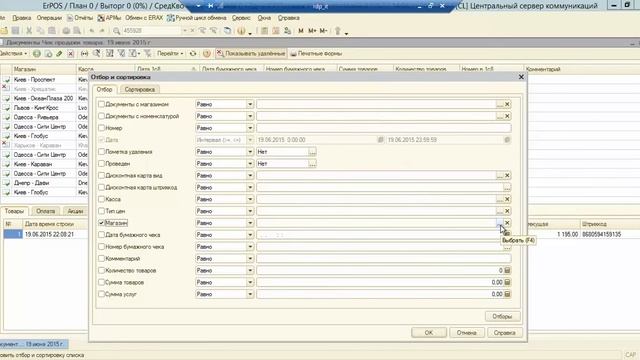Expand comparison dropdown for Номер row
Viewport: 640px width, 360px height.
250,128
